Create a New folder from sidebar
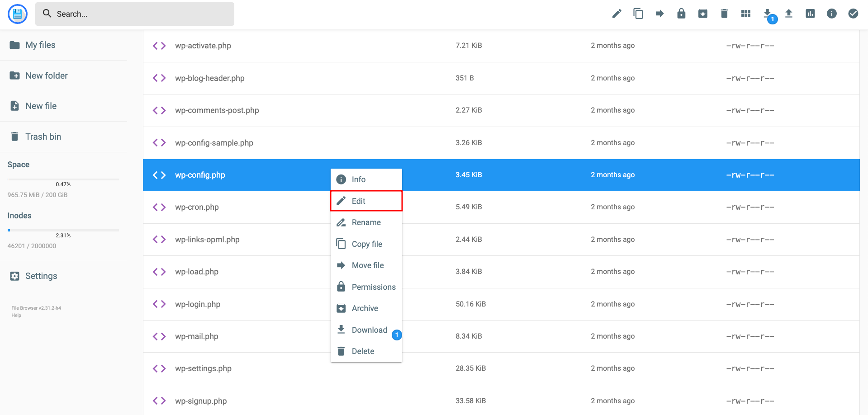The width and height of the screenshot is (868, 415). coord(46,75)
